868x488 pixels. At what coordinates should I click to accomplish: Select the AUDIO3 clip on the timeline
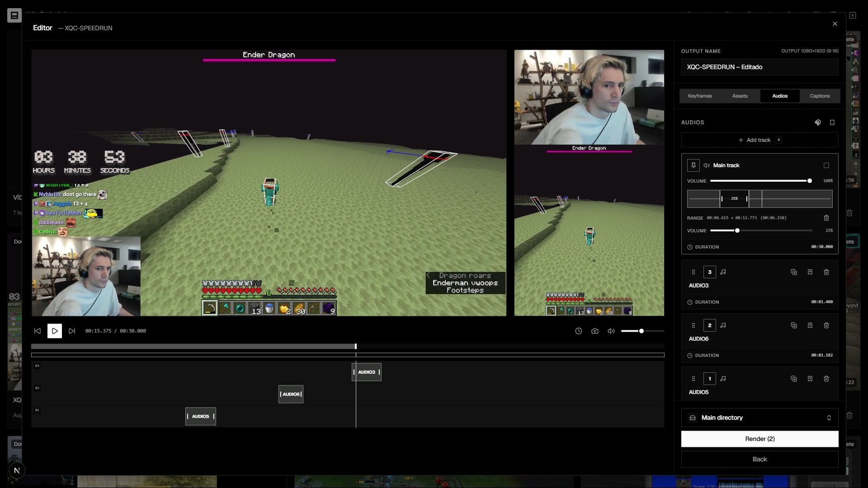click(367, 372)
